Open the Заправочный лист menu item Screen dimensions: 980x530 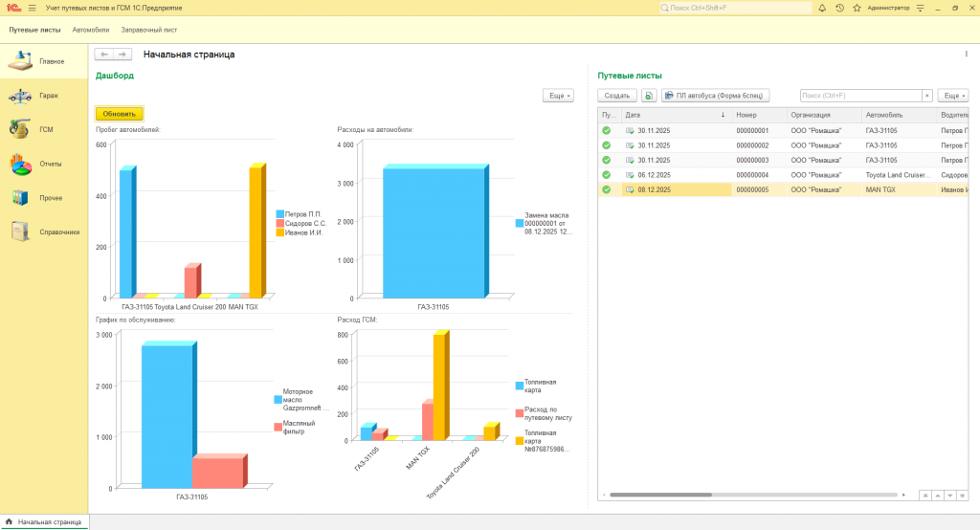click(x=148, y=30)
